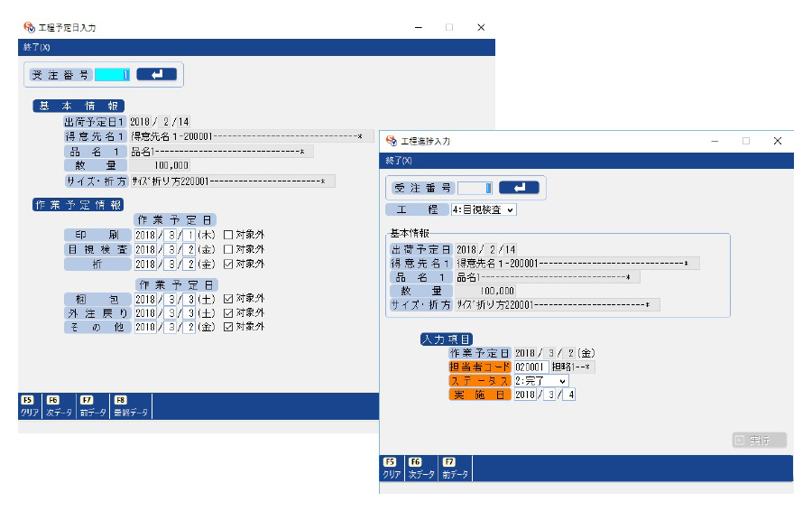Viewport: 812px width, 511px height.
Task: Click F8 最終データ function key
Action: click(x=131, y=406)
